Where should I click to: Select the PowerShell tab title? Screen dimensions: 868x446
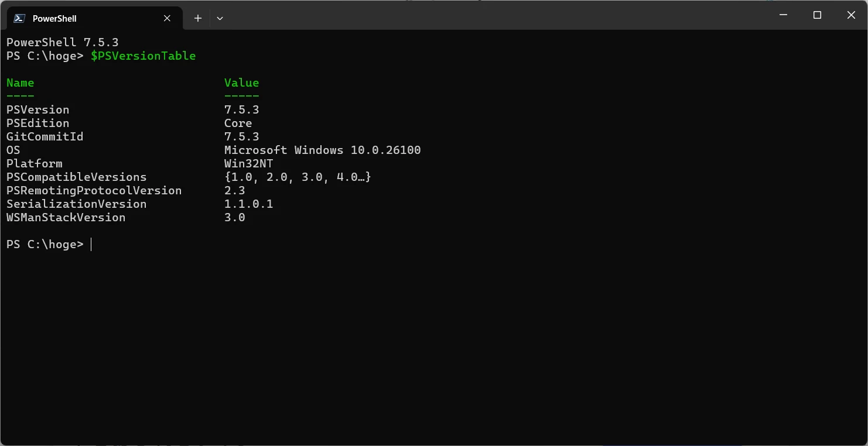coord(54,19)
